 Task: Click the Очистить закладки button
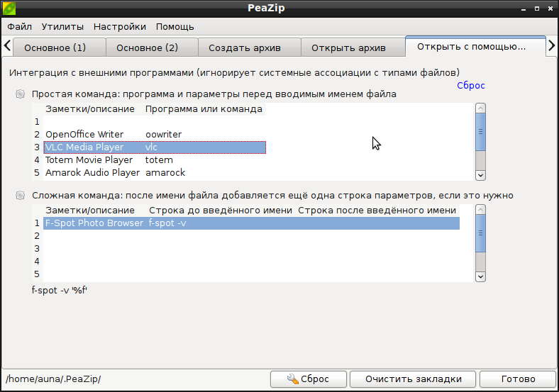tap(413, 379)
